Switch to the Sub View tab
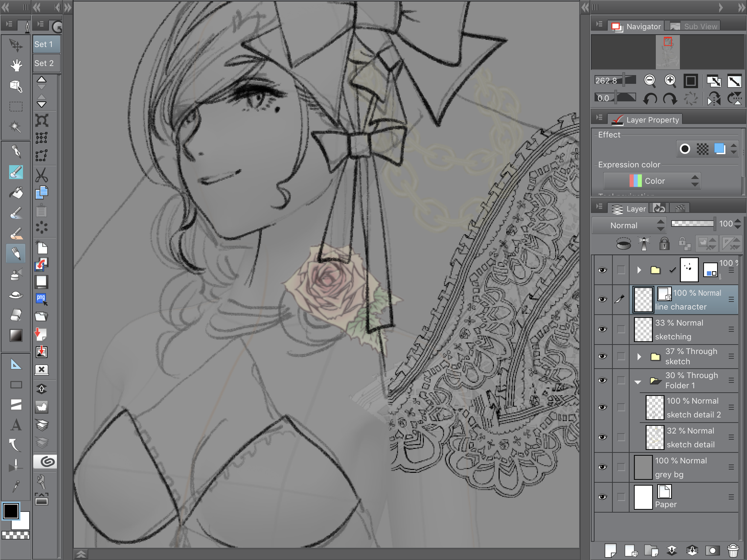Viewport: 747px width, 560px height. pyautogui.click(x=694, y=26)
